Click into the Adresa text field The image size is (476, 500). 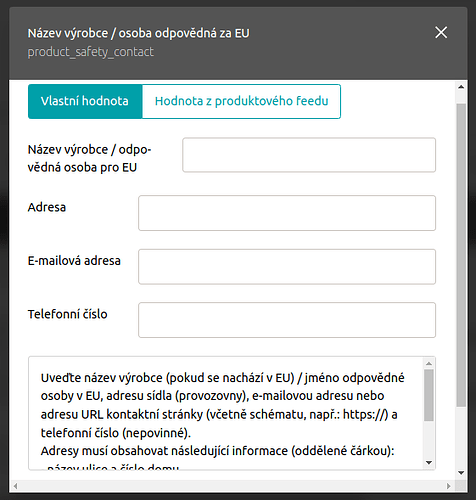(x=287, y=213)
